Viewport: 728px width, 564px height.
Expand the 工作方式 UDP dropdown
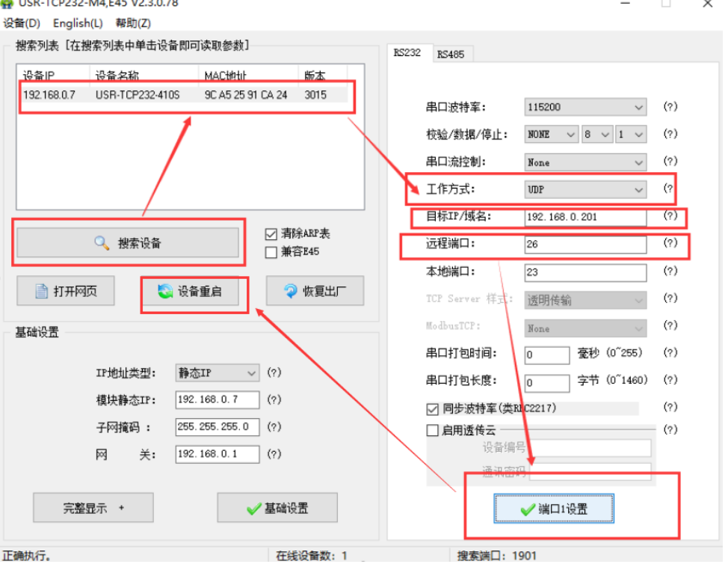[586, 190]
